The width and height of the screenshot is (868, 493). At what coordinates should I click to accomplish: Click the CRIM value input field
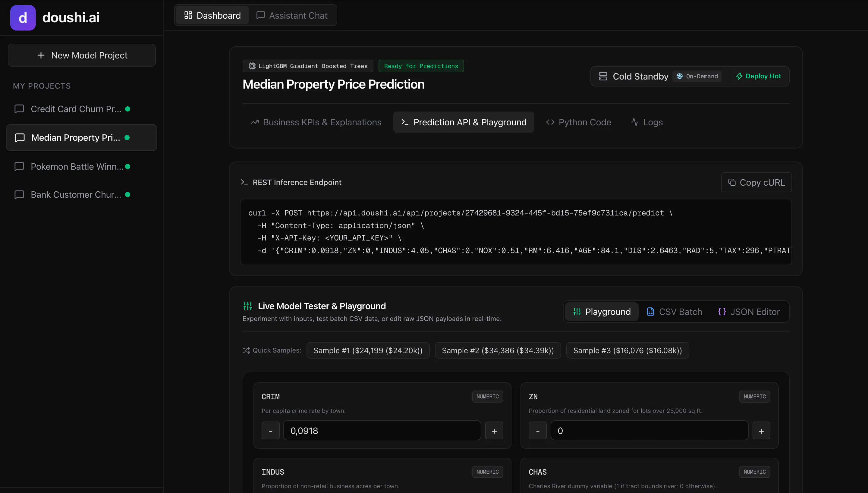382,430
